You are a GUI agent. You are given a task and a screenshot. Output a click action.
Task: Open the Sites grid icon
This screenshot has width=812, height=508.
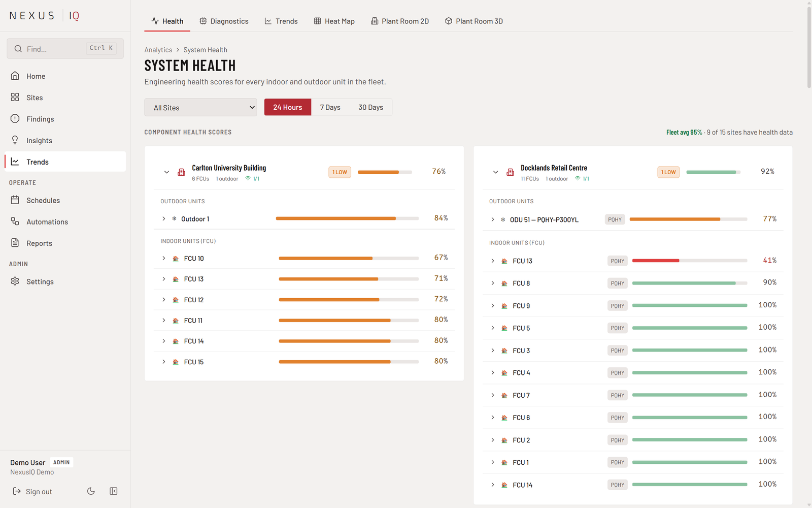[x=15, y=97]
